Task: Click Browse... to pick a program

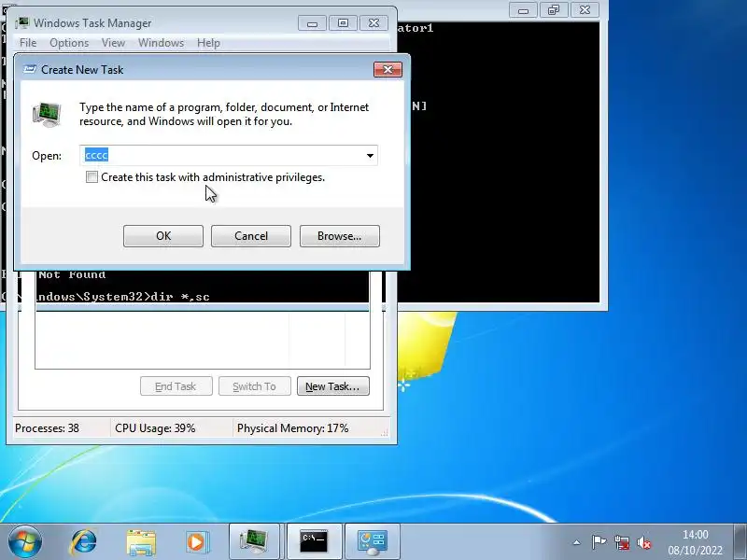Action: (x=340, y=236)
